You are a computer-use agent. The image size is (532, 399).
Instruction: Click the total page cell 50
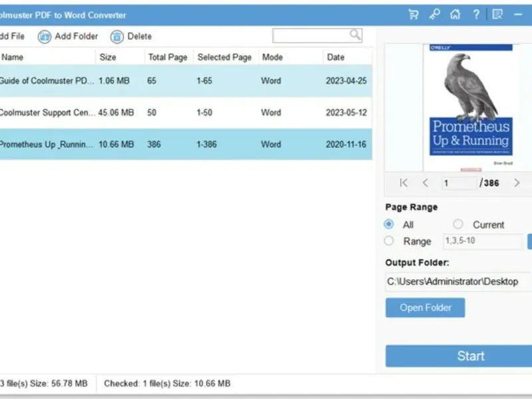tap(152, 112)
